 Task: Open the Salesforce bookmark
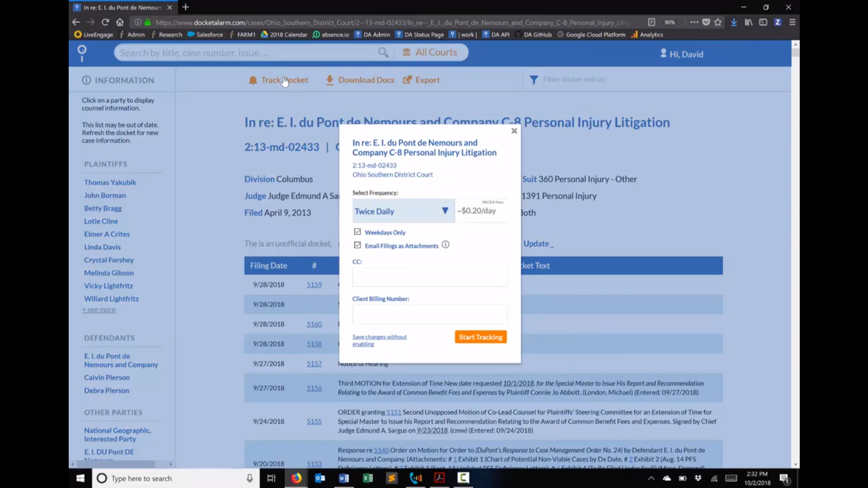click(205, 35)
